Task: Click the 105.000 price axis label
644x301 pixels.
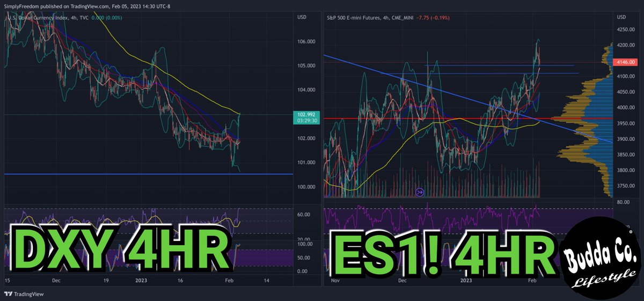Action: [306, 66]
